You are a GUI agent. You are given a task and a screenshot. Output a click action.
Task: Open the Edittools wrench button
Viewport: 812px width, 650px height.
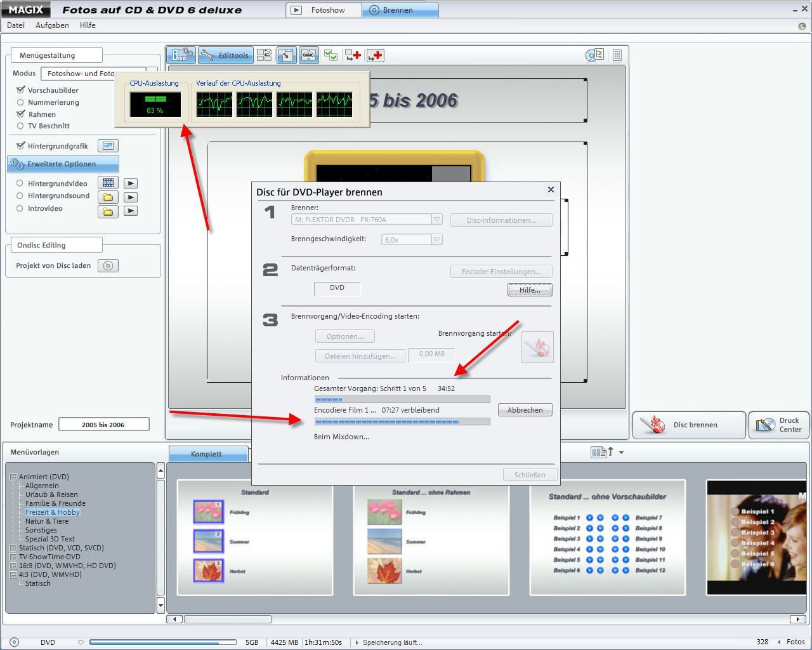(x=226, y=55)
